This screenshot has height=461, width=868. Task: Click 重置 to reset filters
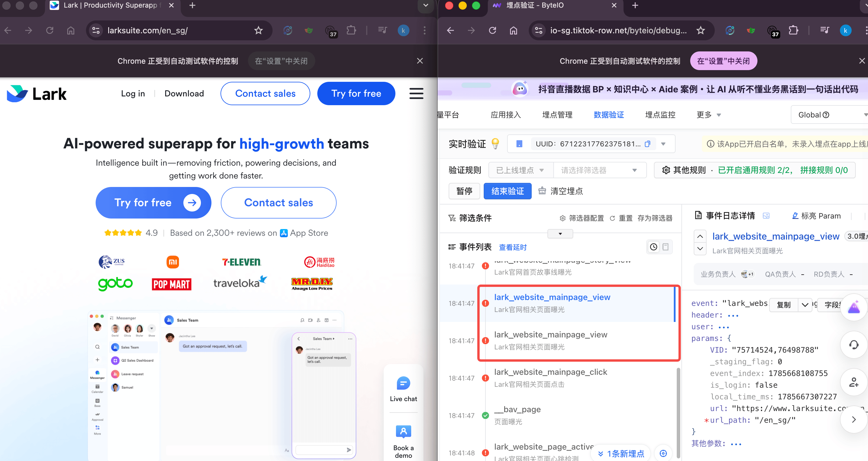point(621,219)
